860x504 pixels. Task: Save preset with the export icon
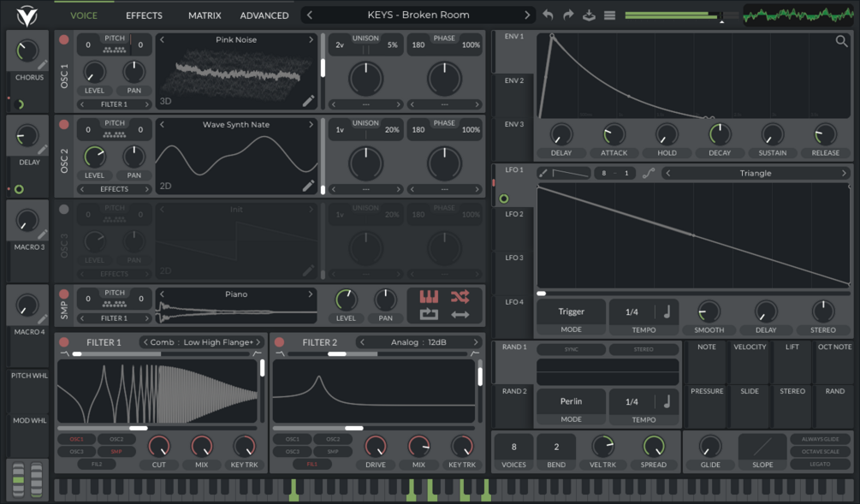pyautogui.click(x=589, y=15)
